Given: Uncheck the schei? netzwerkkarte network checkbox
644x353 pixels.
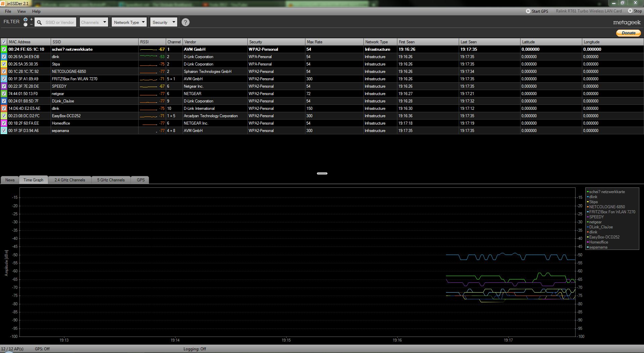Looking at the screenshot, I should pyautogui.click(x=4, y=49).
